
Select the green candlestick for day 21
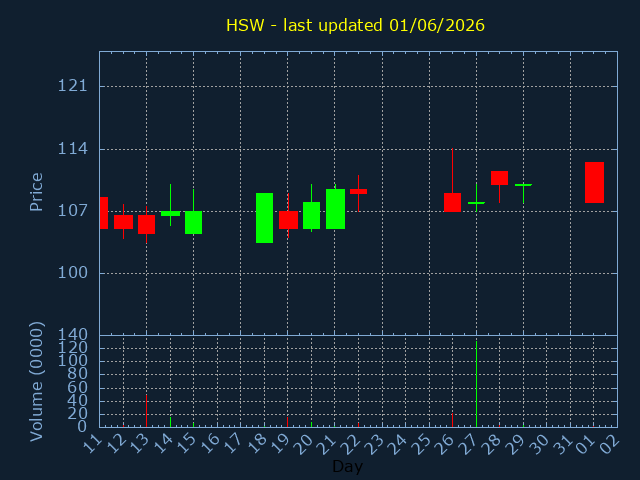336,209
